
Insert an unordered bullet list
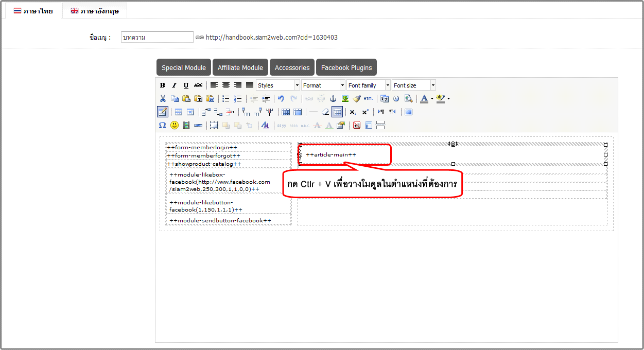click(226, 99)
